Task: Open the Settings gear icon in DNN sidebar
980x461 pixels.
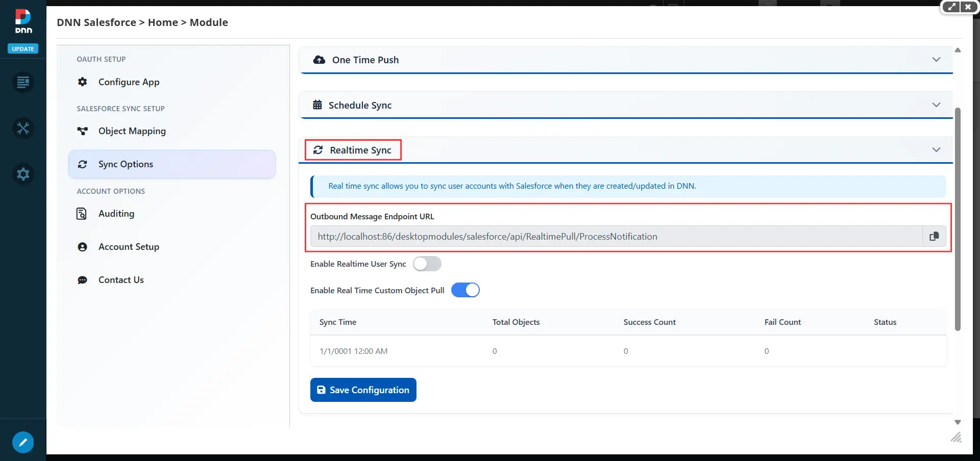Action: (x=23, y=174)
